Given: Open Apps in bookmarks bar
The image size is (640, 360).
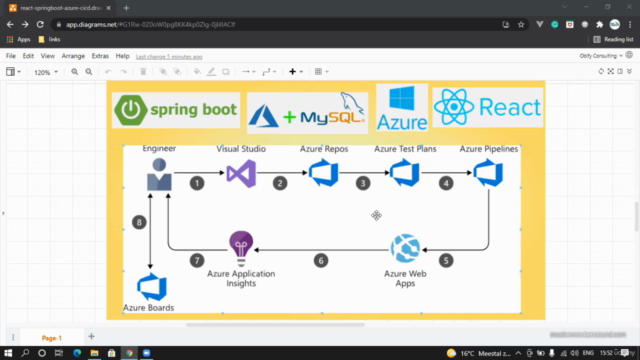Looking at the screenshot, I should (18, 40).
